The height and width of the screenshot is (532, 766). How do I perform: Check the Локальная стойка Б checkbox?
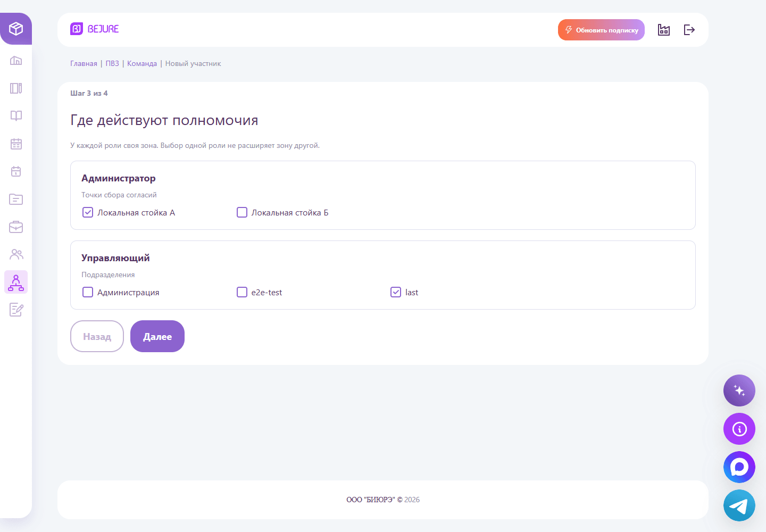(242, 212)
